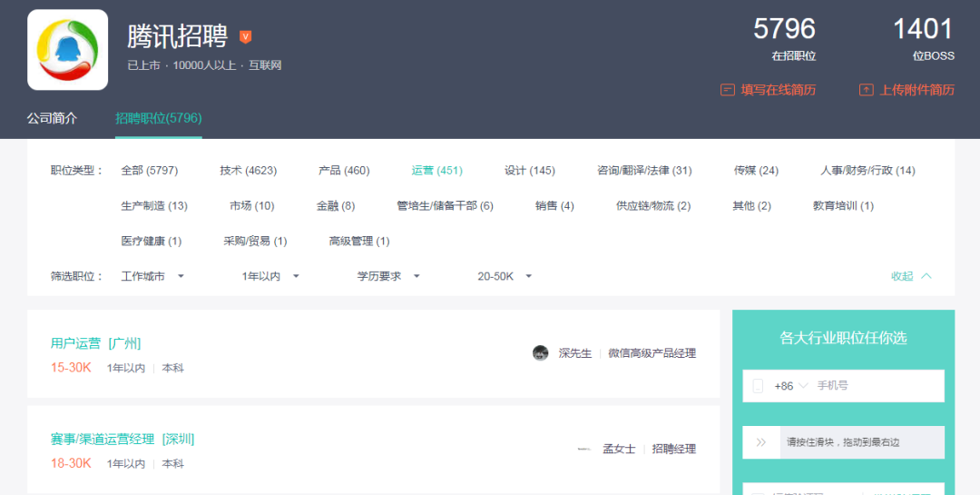Collapse the filters with 收起

(902, 276)
